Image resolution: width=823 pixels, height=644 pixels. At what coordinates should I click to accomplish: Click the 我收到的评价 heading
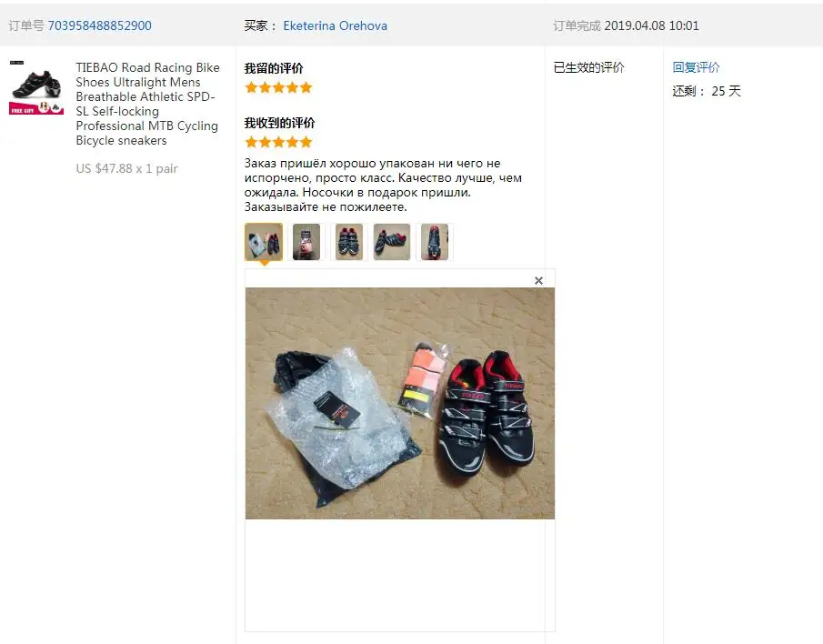click(279, 123)
